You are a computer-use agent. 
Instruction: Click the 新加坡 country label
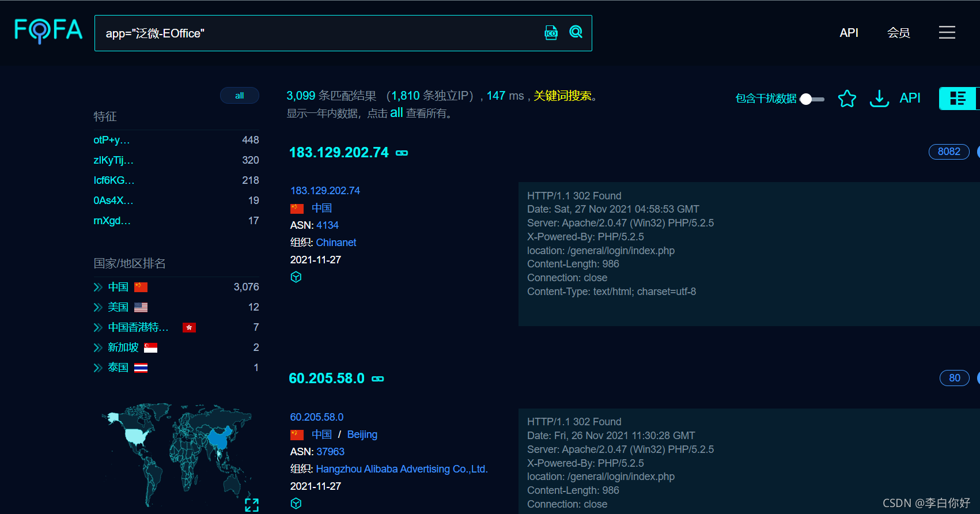123,347
